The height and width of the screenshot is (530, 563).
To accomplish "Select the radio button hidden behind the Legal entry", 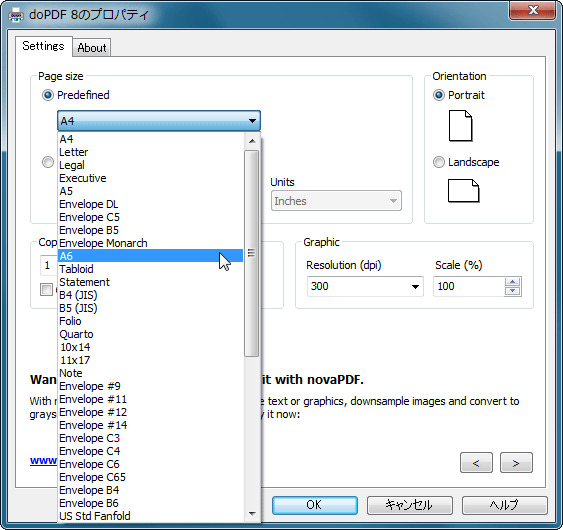I will tap(48, 162).
